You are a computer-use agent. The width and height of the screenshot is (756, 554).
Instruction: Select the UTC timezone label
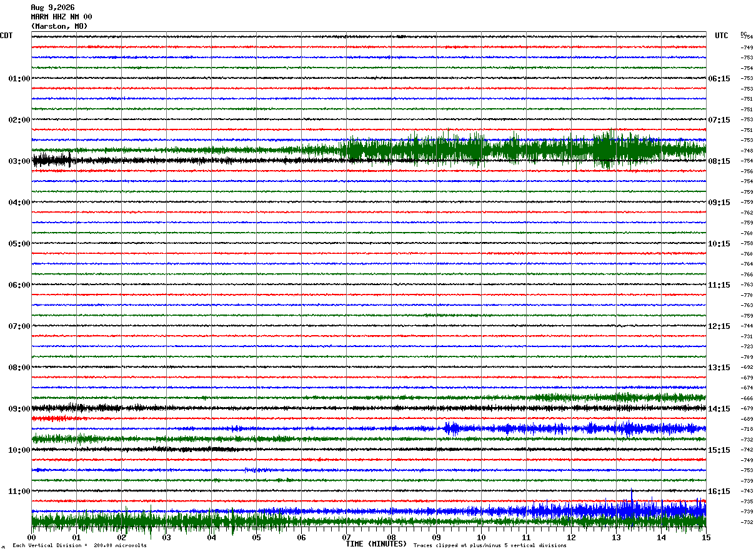coord(722,36)
